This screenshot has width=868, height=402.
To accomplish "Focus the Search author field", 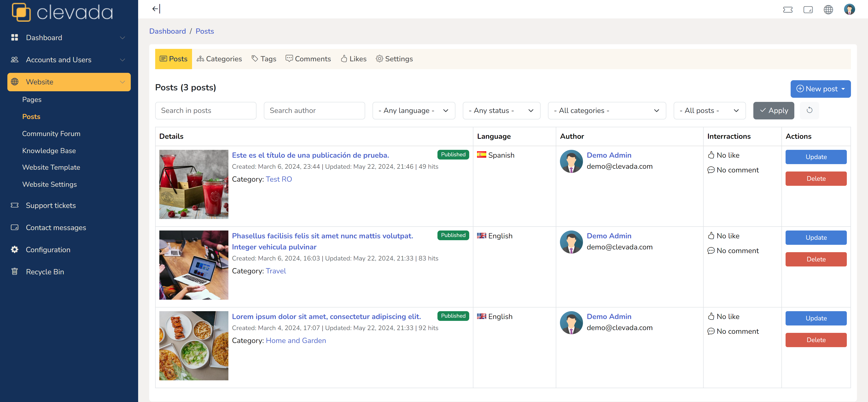I will 314,111.
